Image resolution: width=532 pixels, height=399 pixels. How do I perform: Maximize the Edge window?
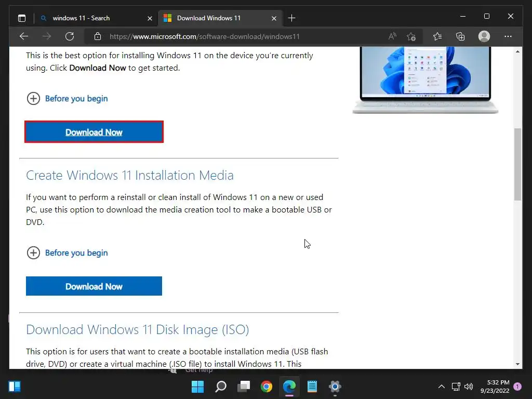click(x=486, y=16)
